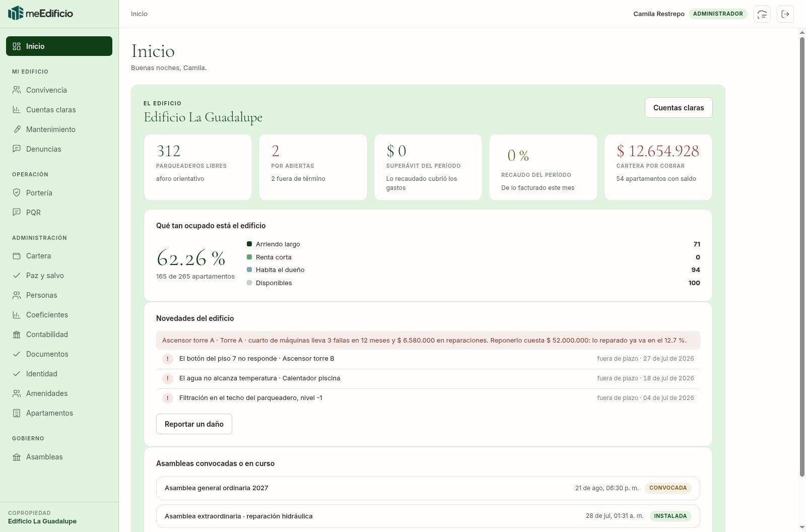Click the ADMINISTRADOR role badge
This screenshot has width=806, height=532.
pyautogui.click(x=718, y=14)
